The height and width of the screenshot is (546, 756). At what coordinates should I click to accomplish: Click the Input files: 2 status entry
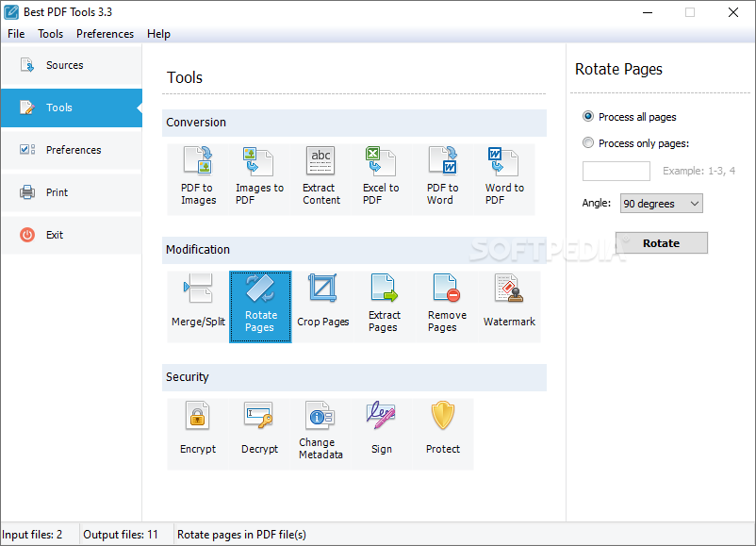pos(32,535)
